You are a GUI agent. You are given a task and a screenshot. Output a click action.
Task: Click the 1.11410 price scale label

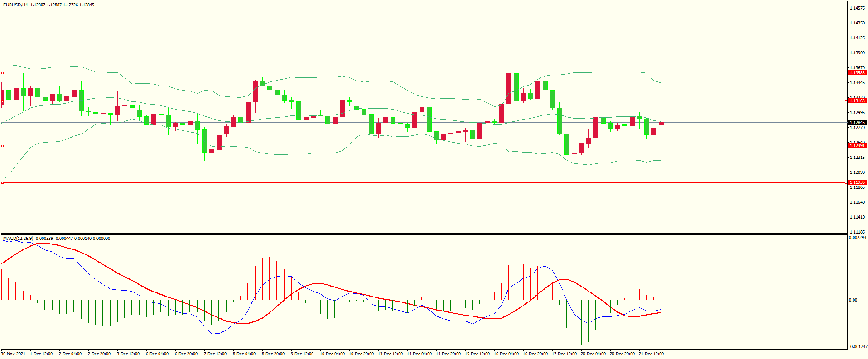[x=857, y=217]
